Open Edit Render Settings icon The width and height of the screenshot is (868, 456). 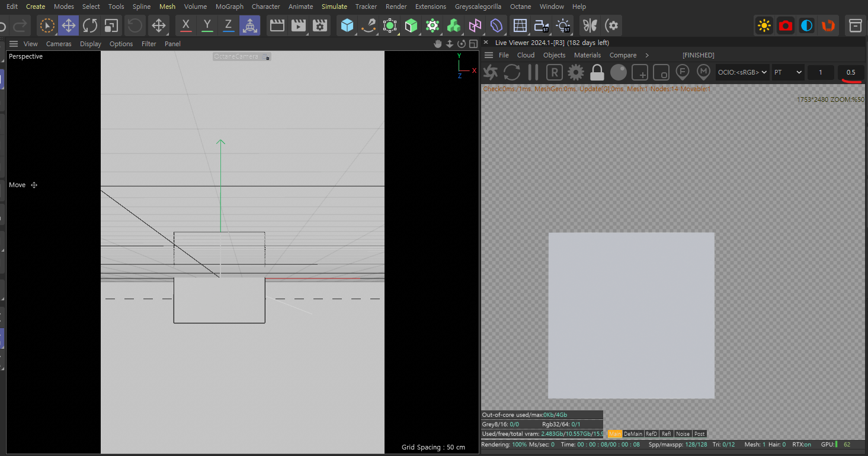tap(319, 25)
